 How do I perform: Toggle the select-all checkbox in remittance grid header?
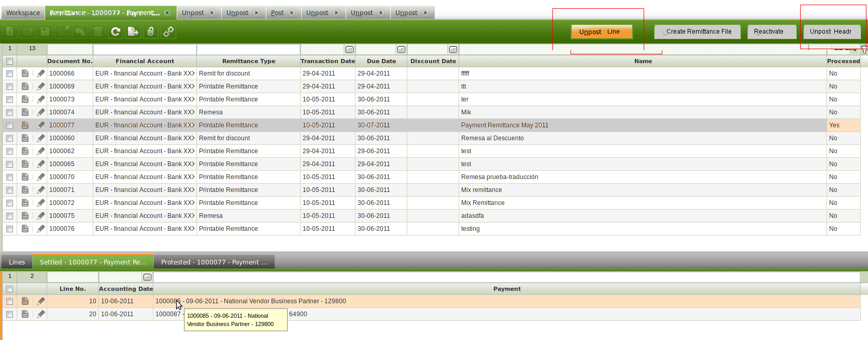[9, 61]
